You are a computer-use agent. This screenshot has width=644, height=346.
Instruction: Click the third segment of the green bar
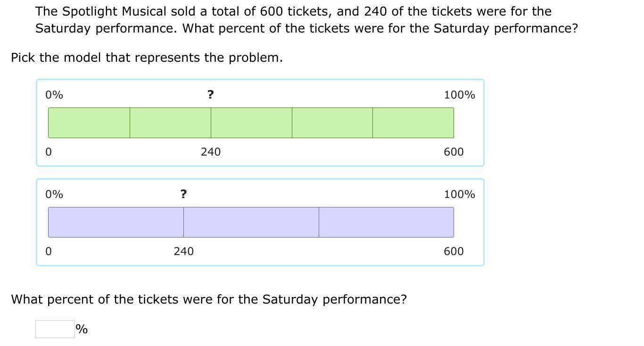(251, 123)
